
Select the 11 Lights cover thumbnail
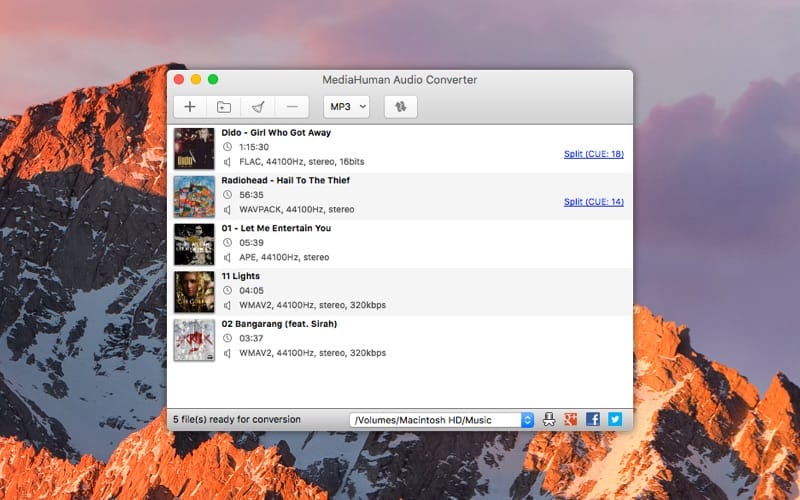[194, 292]
